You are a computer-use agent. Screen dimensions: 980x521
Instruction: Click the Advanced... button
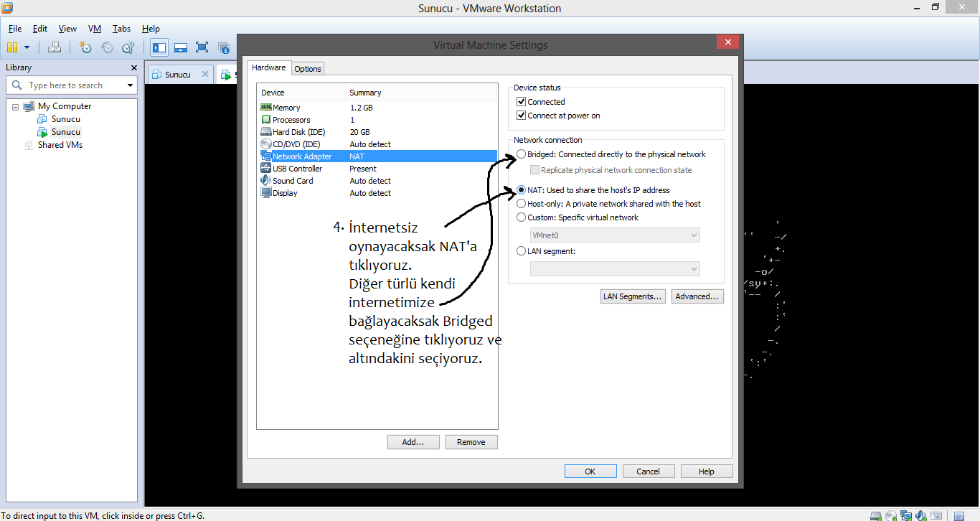pos(697,296)
